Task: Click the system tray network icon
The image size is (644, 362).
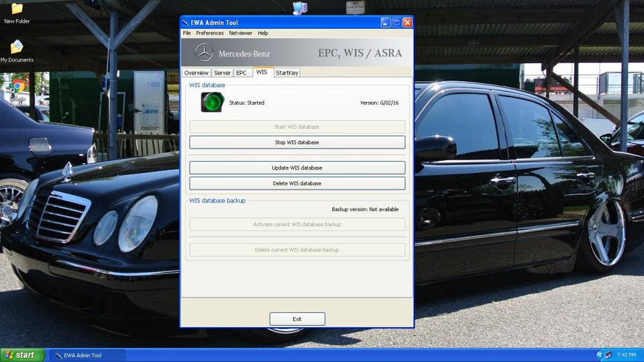Action: coord(608,355)
